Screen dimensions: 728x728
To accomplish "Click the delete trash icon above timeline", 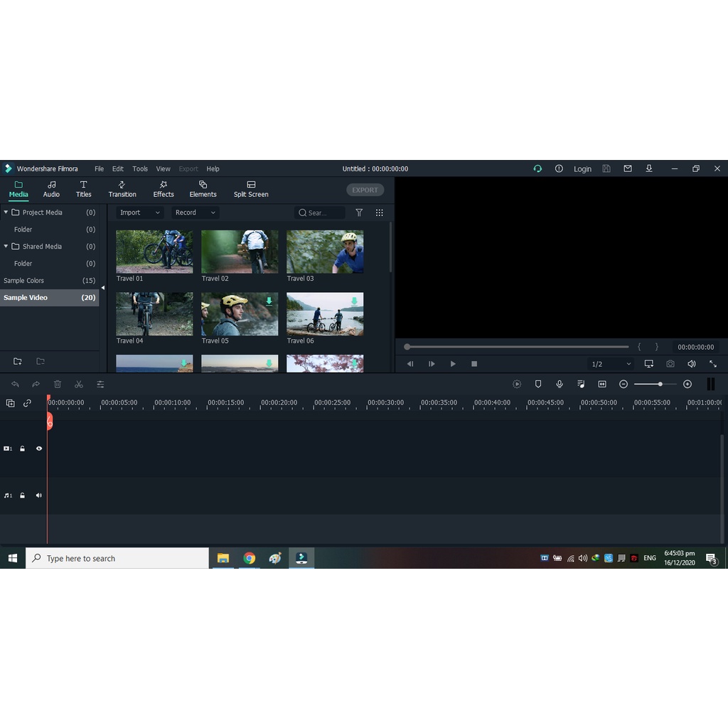I will (58, 384).
